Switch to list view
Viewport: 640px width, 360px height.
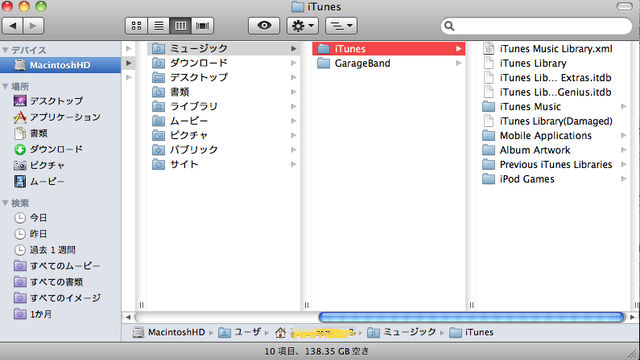(x=158, y=26)
